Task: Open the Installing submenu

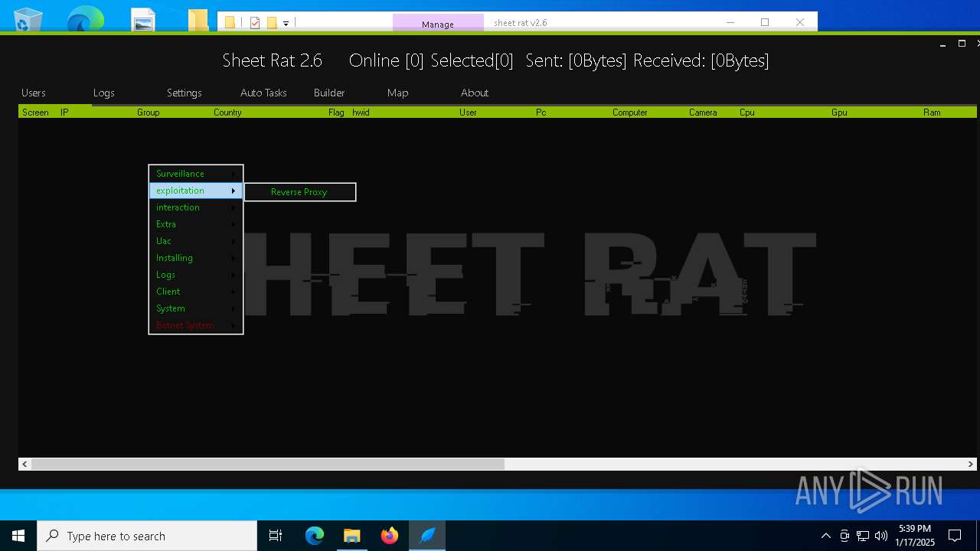Action: point(196,258)
